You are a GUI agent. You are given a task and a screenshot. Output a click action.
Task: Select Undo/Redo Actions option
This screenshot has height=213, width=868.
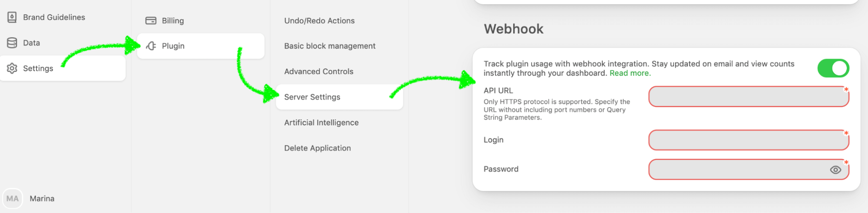coord(319,21)
